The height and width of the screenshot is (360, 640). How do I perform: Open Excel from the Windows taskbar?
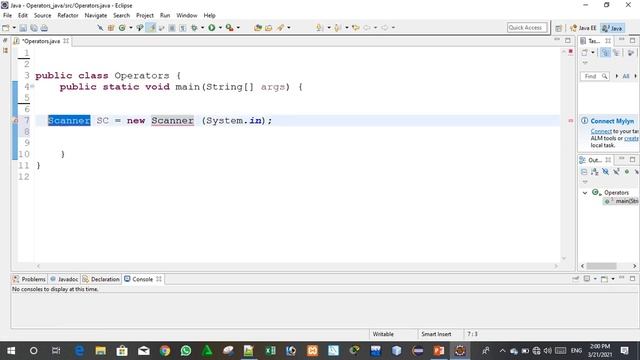tap(270, 350)
